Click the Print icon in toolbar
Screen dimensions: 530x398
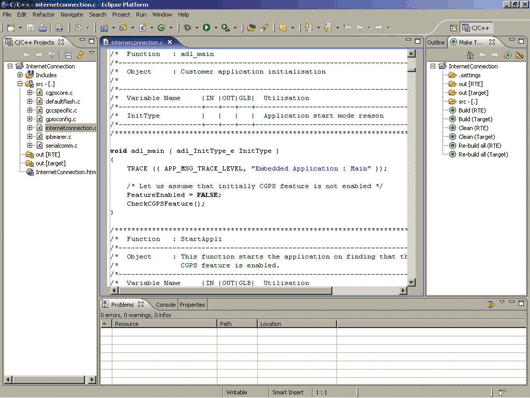pos(43,28)
